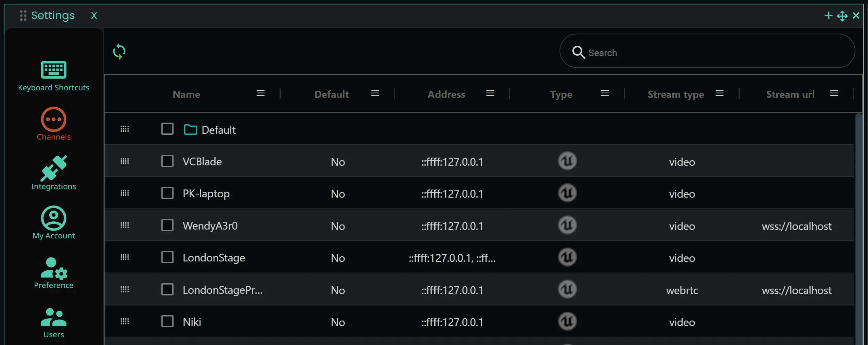Click the plus button to add new item

point(828,16)
